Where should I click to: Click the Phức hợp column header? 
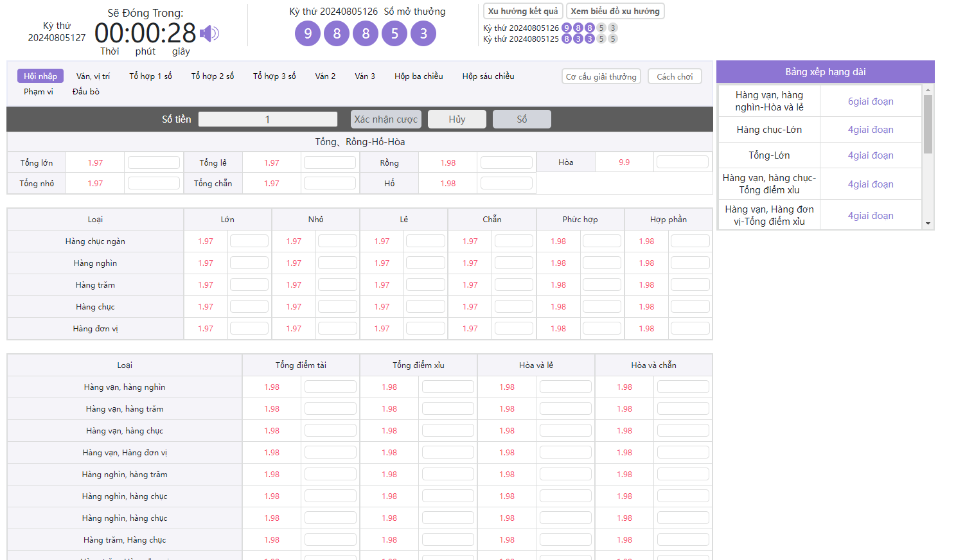click(580, 219)
